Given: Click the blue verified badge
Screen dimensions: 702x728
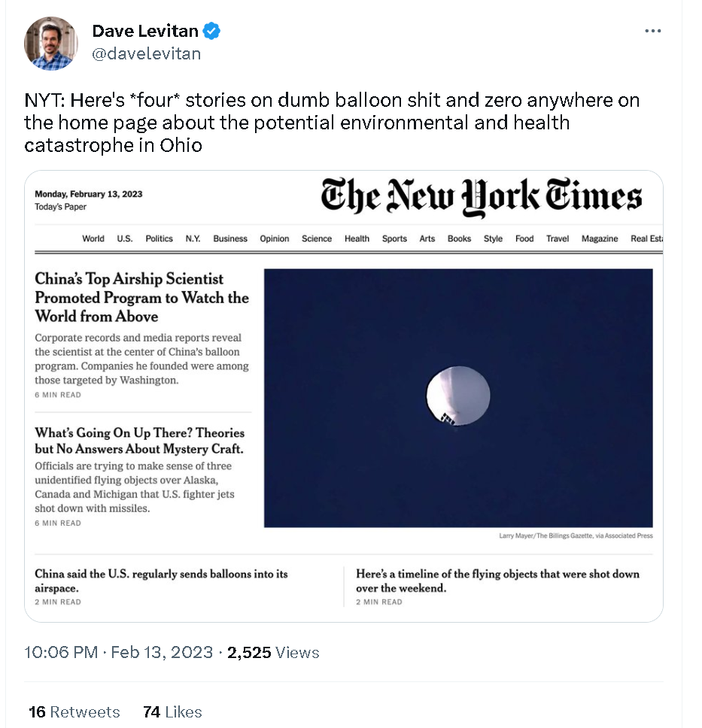Looking at the screenshot, I should [212, 31].
